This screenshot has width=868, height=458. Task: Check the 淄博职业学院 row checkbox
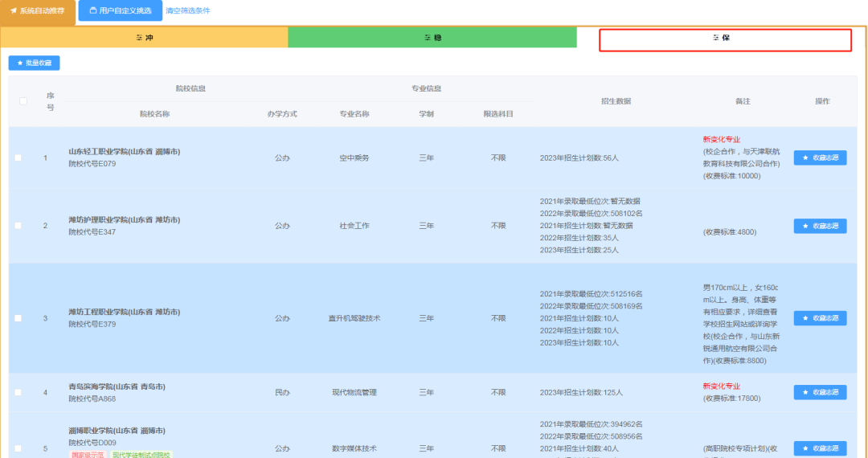click(18, 448)
